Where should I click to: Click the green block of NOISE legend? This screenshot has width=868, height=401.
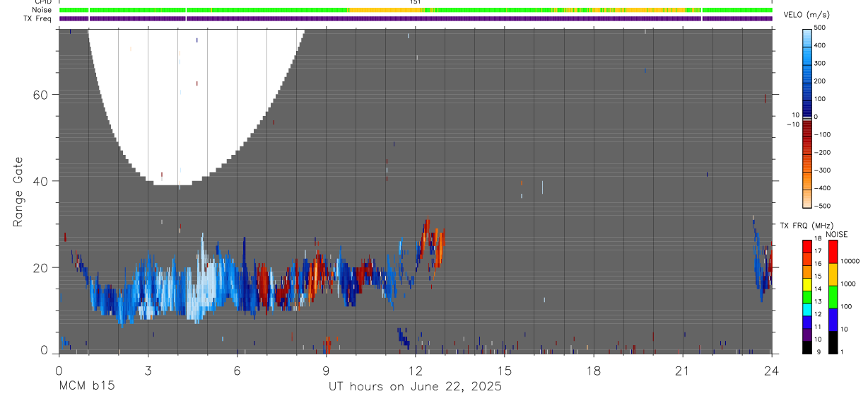(833, 297)
